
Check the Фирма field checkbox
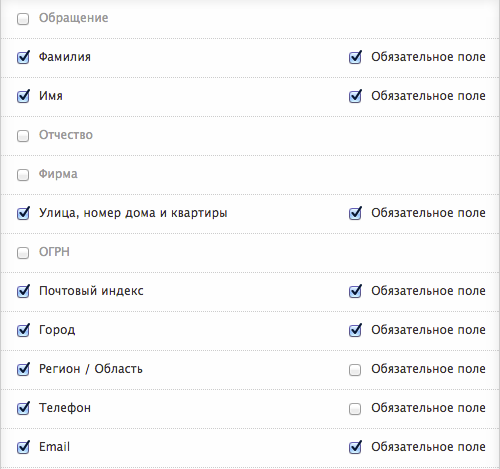[x=23, y=175]
